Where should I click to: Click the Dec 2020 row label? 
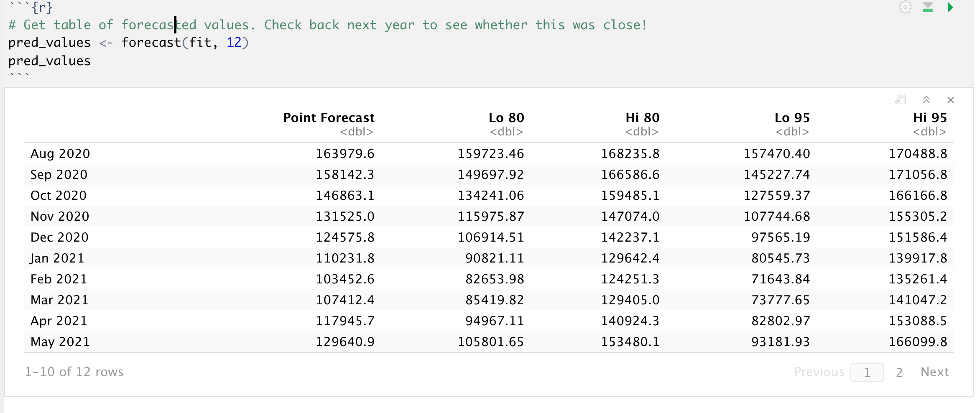click(59, 237)
